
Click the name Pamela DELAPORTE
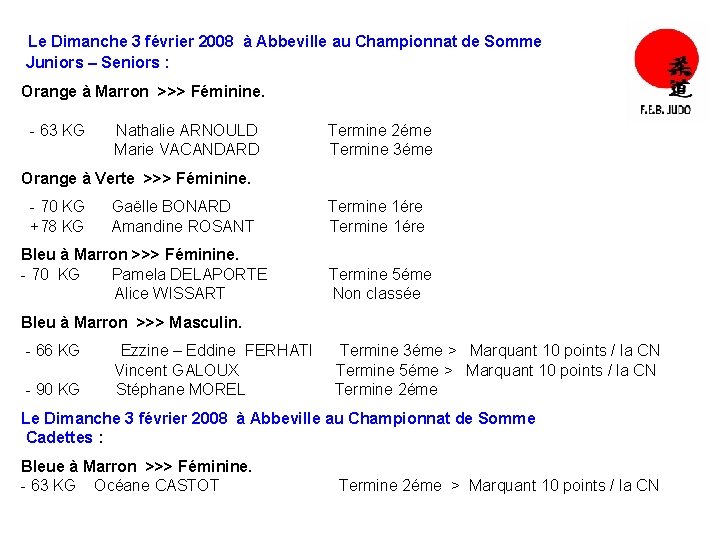pos(189,274)
